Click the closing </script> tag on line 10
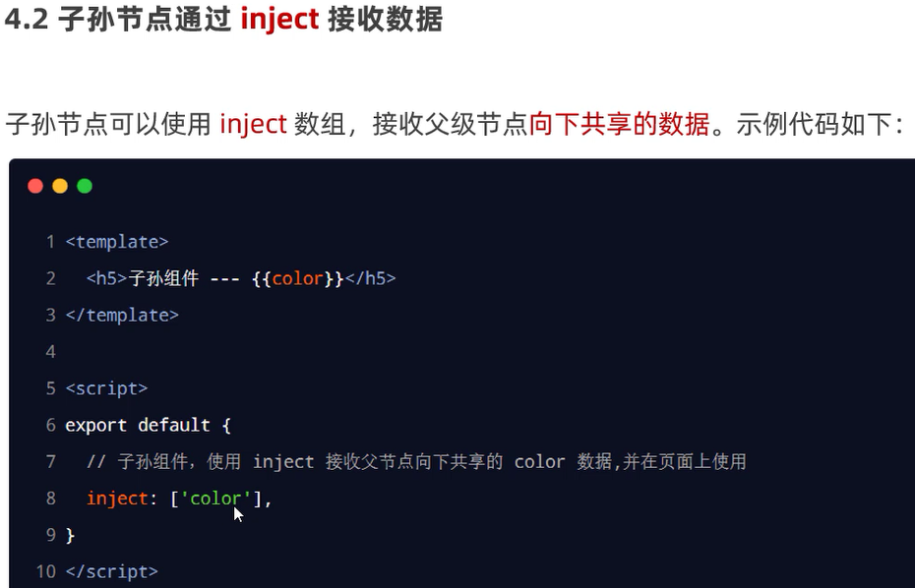Image resolution: width=915 pixels, height=588 pixels. (x=111, y=571)
